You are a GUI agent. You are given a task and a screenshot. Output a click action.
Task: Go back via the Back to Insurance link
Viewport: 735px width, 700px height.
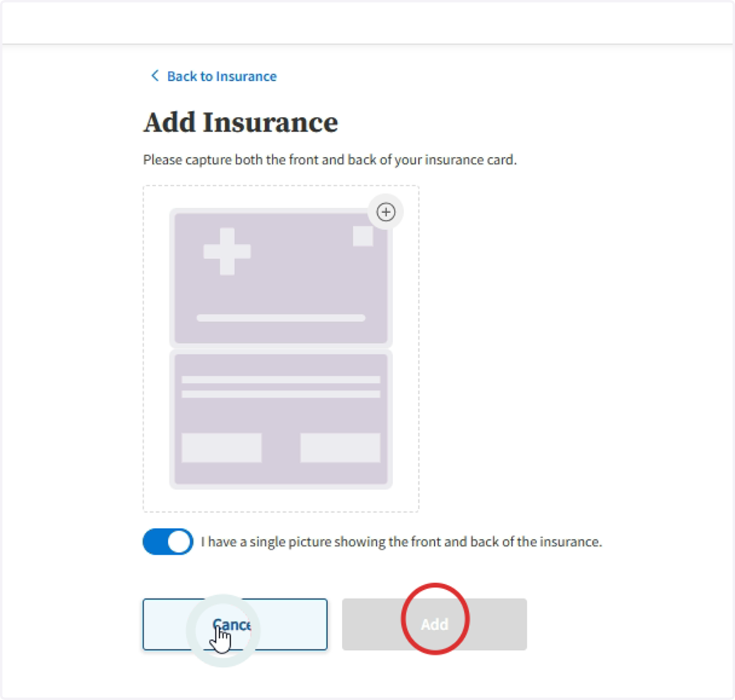(x=214, y=76)
